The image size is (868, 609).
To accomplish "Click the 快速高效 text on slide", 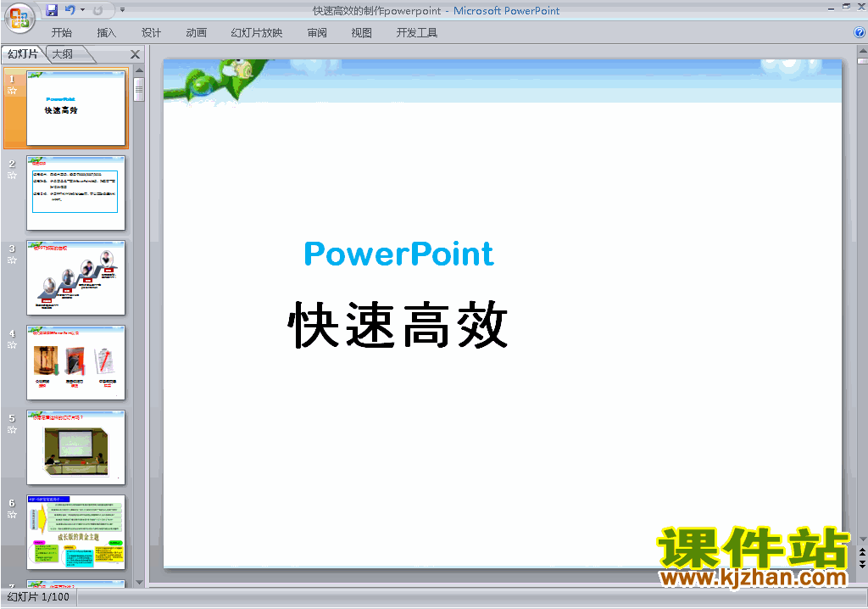I will click(398, 325).
